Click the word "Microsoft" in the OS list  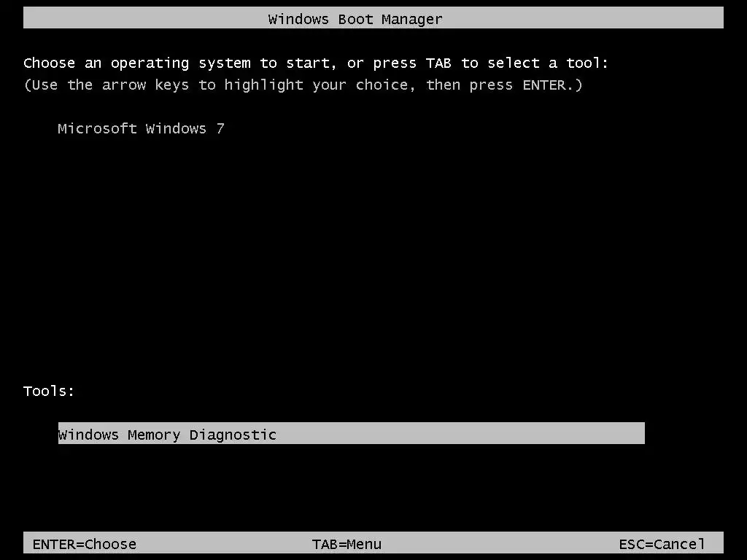97,128
